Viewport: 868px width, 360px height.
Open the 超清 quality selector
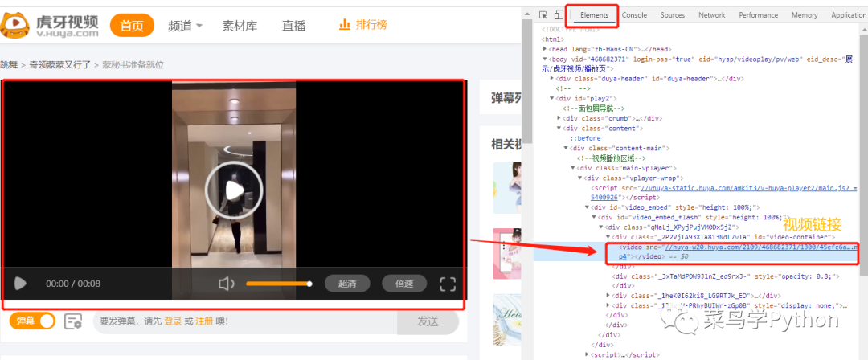[347, 284]
